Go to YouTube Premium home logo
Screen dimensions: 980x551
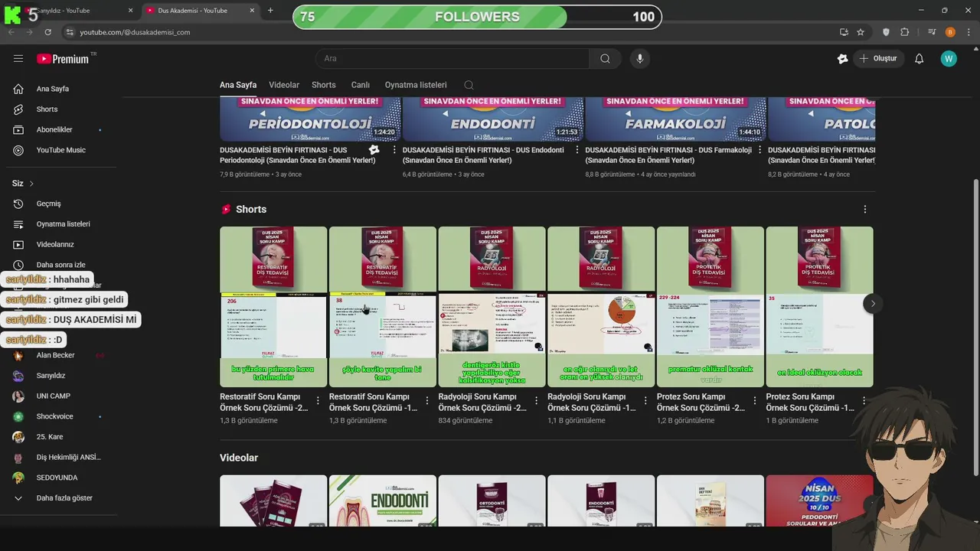click(x=63, y=59)
